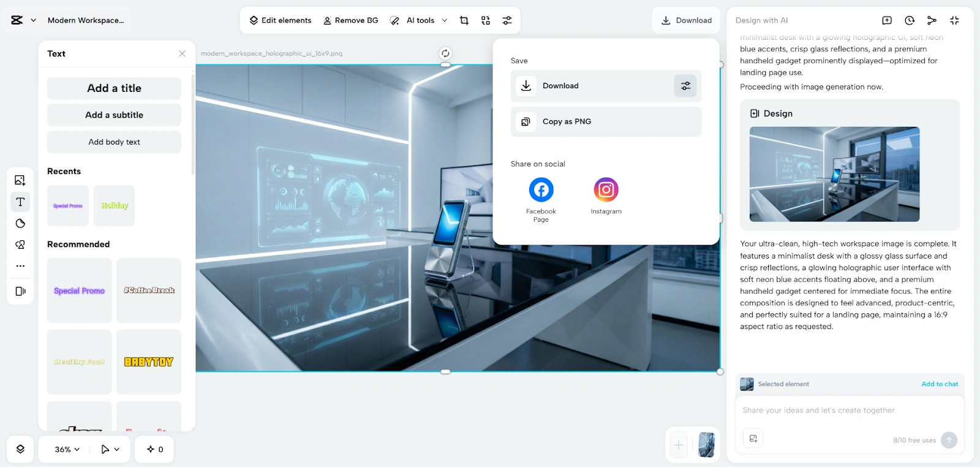
Task: Click the chat prompt input field
Action: (x=849, y=411)
